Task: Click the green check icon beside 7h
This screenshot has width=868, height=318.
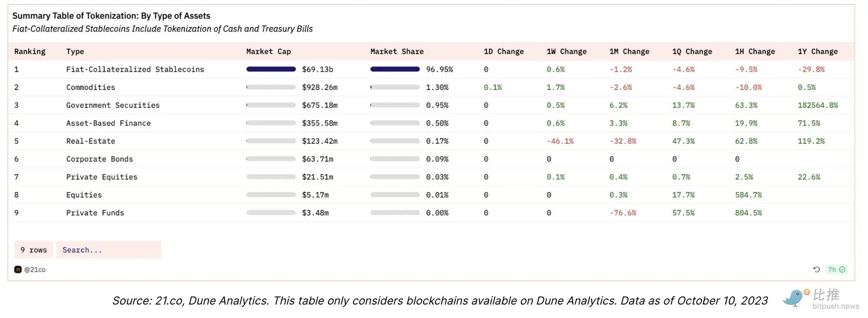Action: tap(842, 270)
